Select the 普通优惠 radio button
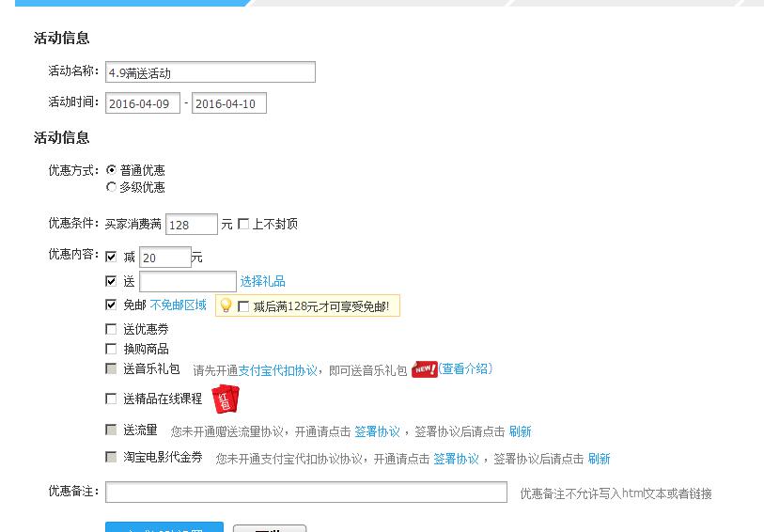 112,170
